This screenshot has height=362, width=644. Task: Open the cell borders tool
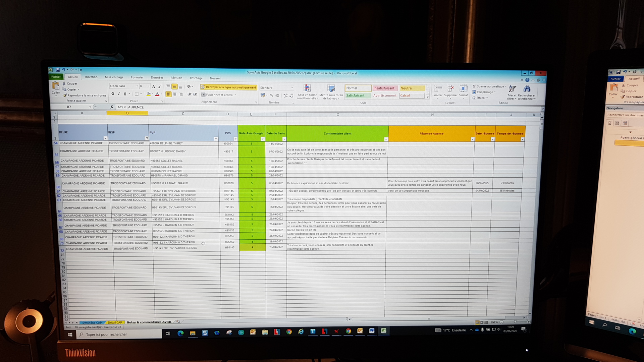[137, 94]
